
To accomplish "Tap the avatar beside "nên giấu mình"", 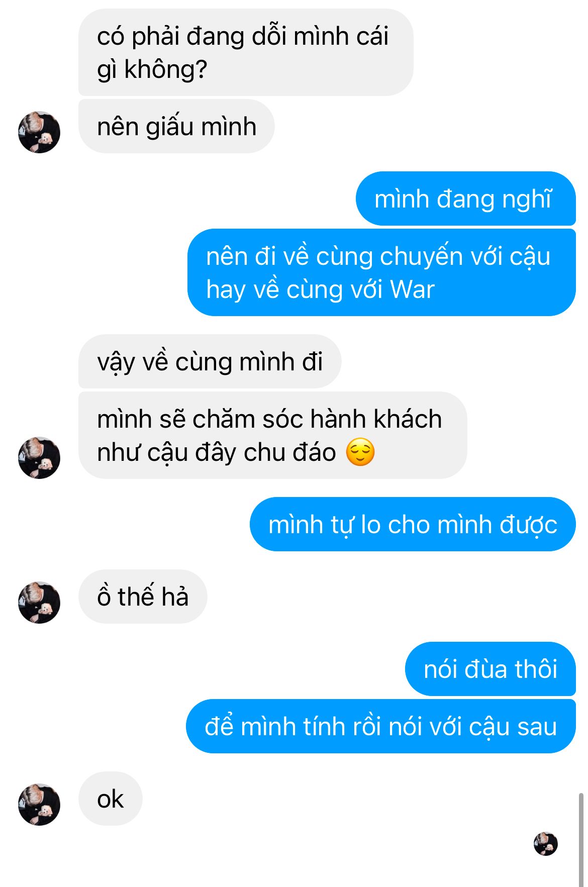I will click(39, 132).
